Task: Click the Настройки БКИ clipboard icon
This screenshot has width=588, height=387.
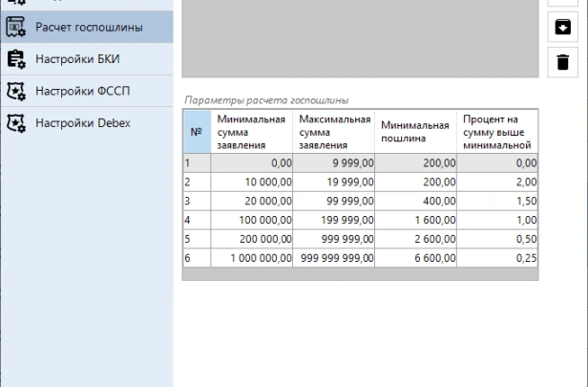Action: tap(16, 59)
